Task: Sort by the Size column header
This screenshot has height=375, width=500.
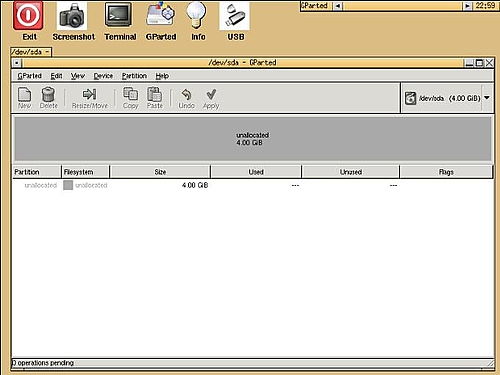Action: (160, 172)
